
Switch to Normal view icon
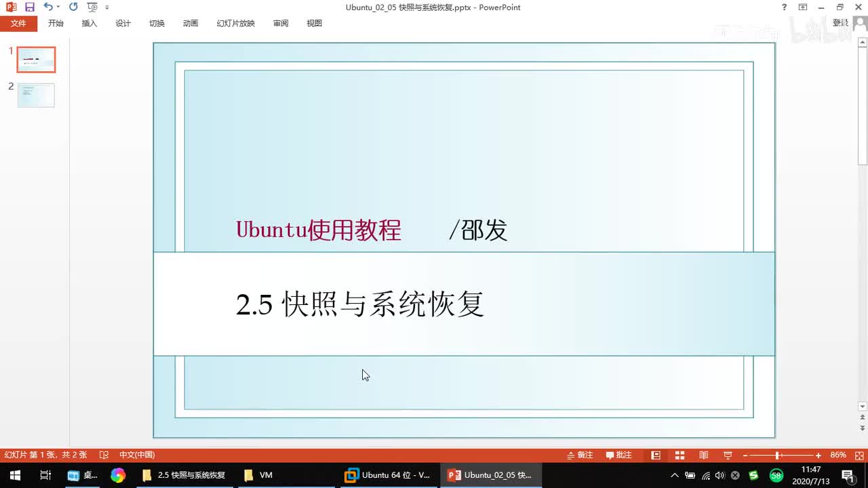tap(656, 455)
